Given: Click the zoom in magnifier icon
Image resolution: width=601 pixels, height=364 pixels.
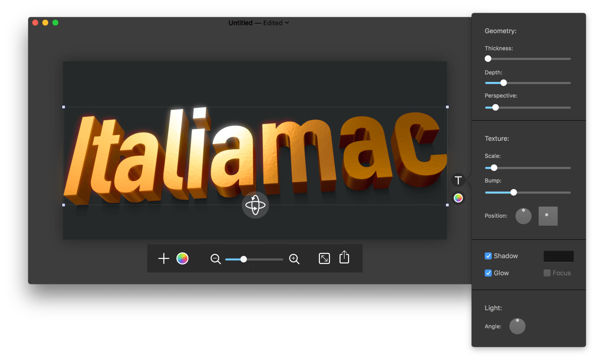Looking at the screenshot, I should click(294, 259).
